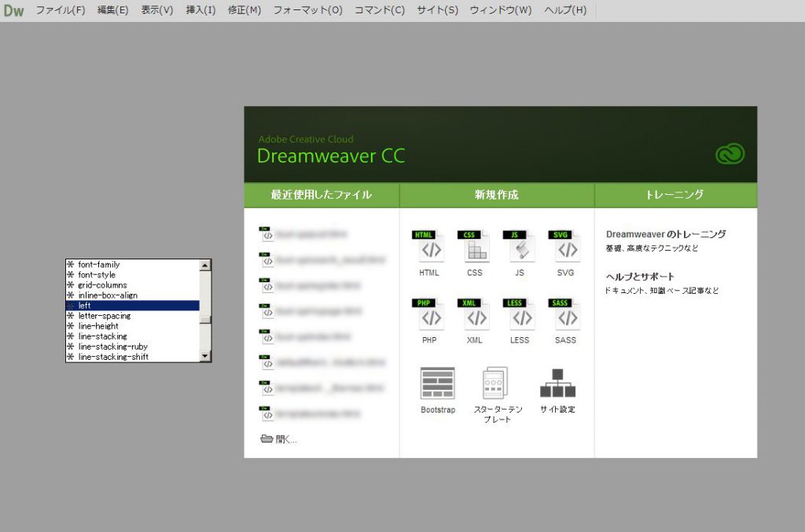The image size is (805, 532).
Task: Select inline-box-align in the list
Action: coord(132,295)
